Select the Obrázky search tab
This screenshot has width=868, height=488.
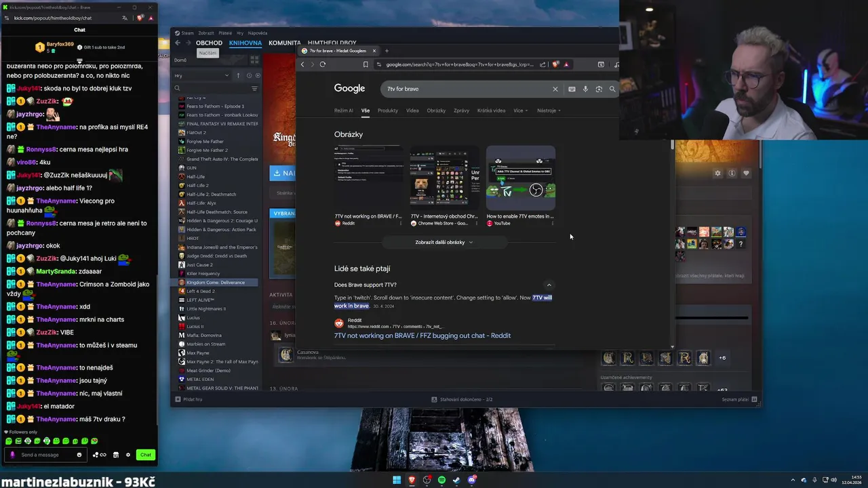436,110
